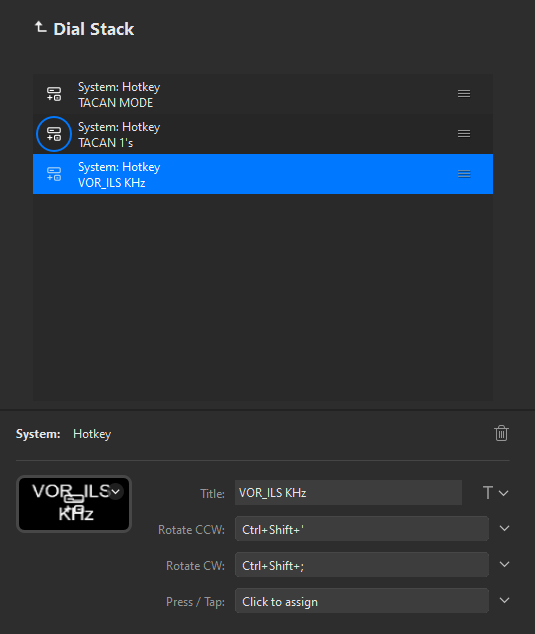Grab the TACAN MODE reorder handle
Viewport: 535px width, 634px height.
[x=464, y=94]
